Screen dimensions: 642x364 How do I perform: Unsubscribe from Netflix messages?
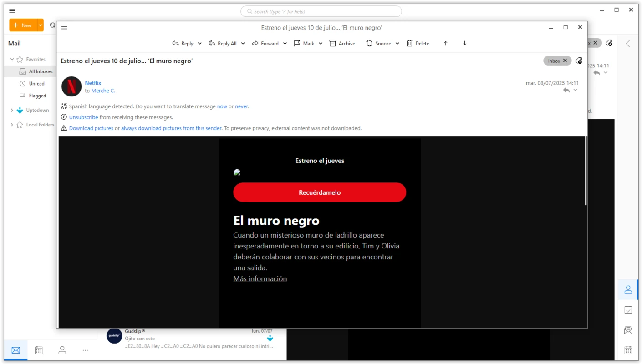pos(83,117)
